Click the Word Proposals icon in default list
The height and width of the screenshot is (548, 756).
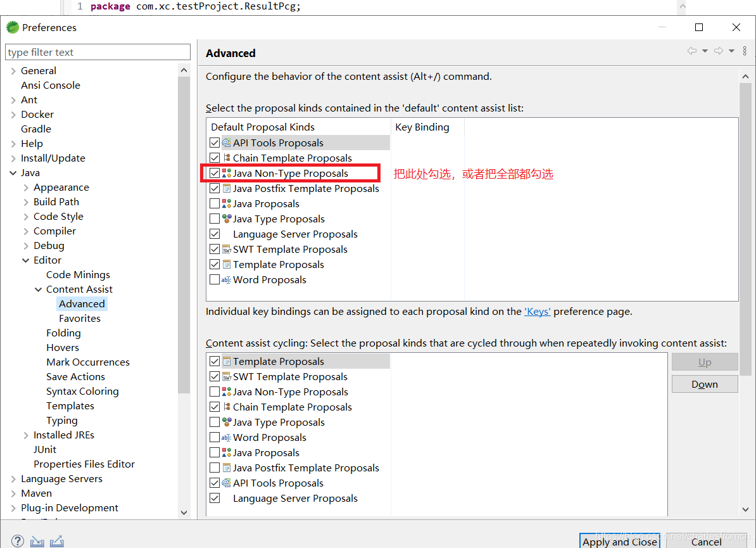(x=227, y=280)
